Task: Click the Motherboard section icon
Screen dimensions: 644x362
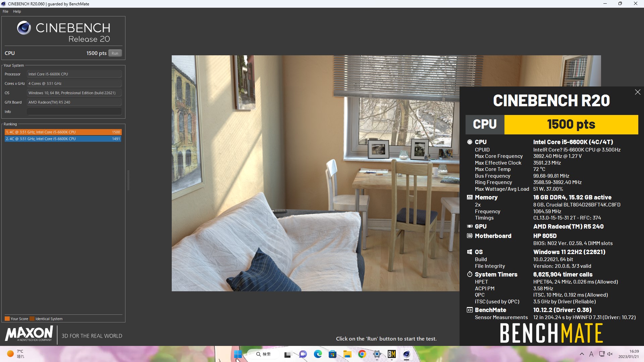Action: (470, 236)
